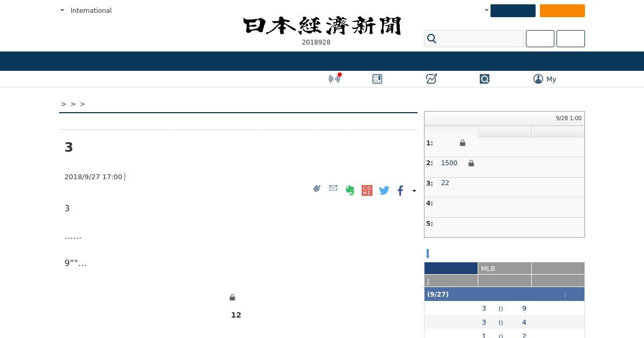Viewport: 644px width, 338px height.
Task: Save article with the paperclip icon
Action: (317, 188)
